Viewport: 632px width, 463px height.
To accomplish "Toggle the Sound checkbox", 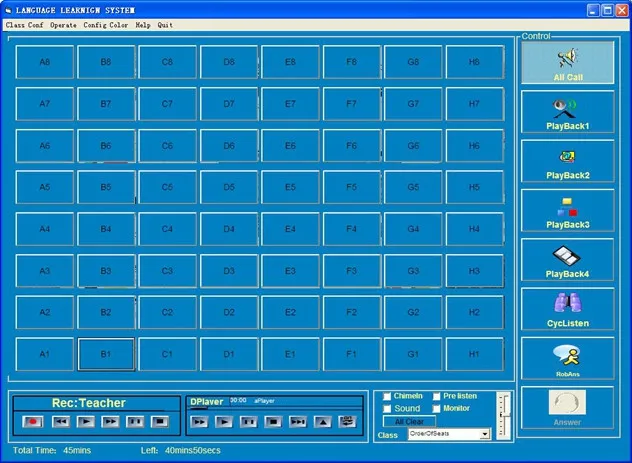I will 388,409.
